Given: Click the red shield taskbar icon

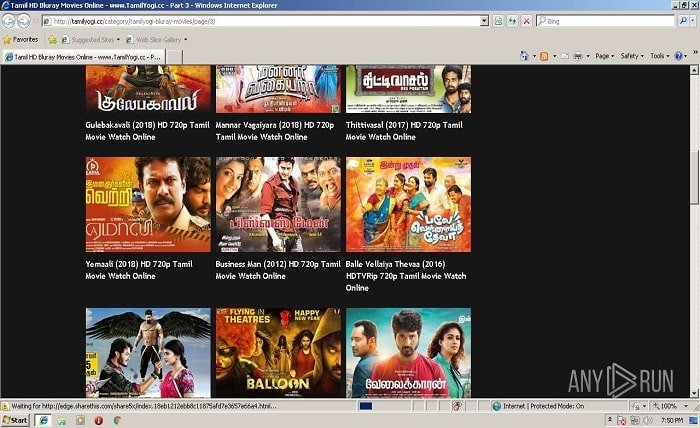Looking at the screenshot, I should click(x=99, y=420).
